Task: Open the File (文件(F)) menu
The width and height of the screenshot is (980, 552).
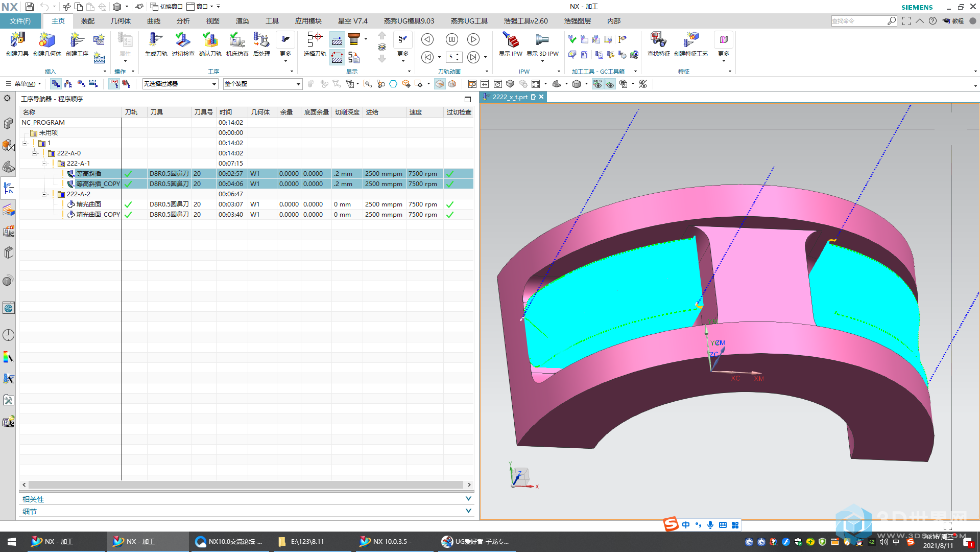Action: pyautogui.click(x=20, y=21)
